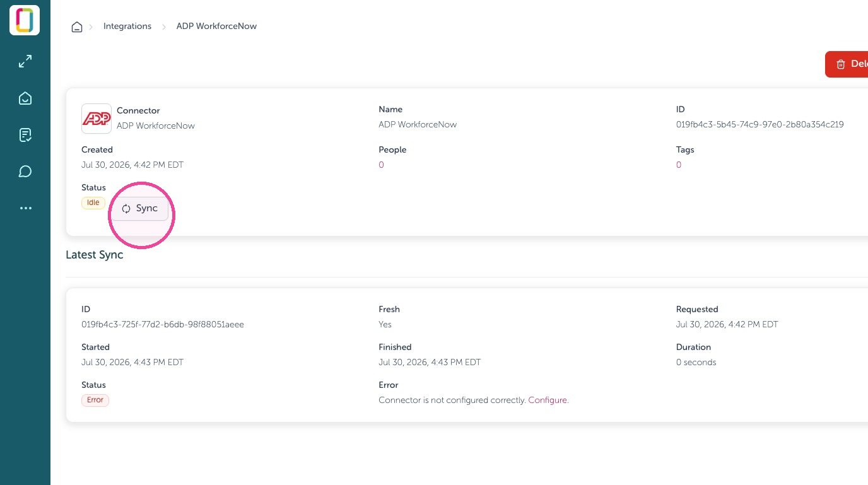Click the Idle status badge

[x=93, y=203]
